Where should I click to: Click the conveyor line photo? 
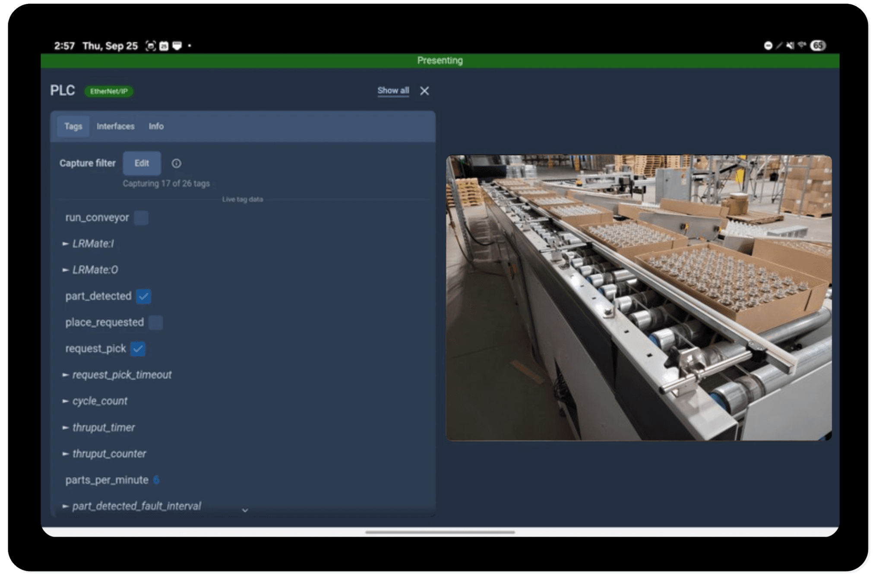[x=639, y=297]
